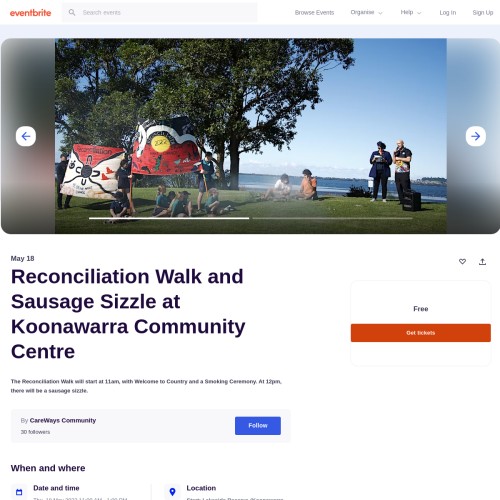The width and height of the screenshot is (500, 500).
Task: Show previous carousel image arrow
Action: (26, 136)
